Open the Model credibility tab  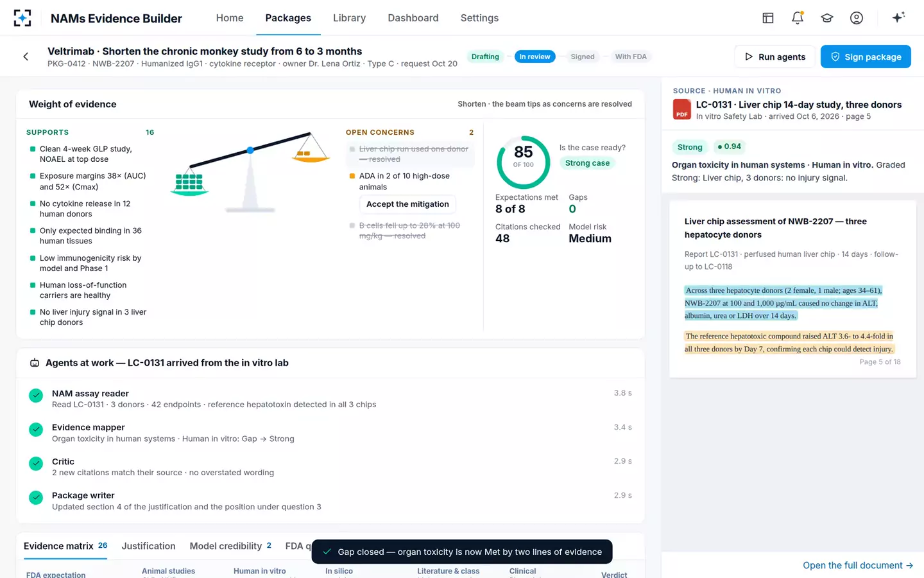pyautogui.click(x=230, y=546)
